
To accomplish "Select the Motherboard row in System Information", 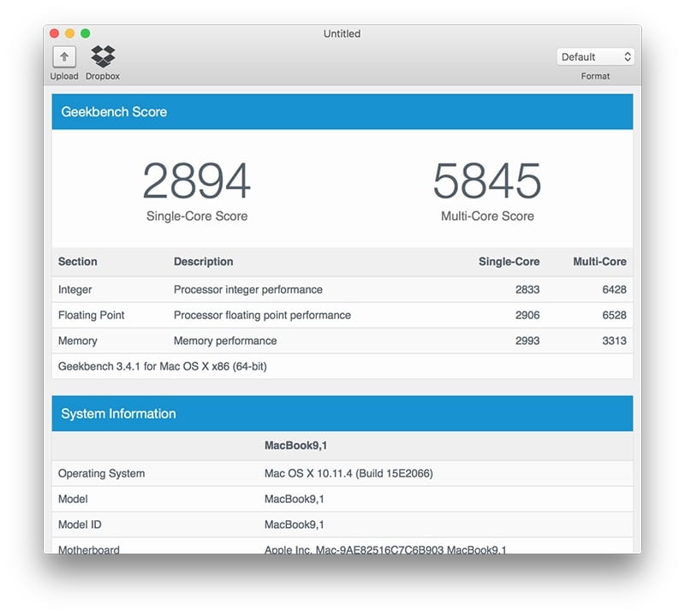I will tap(342, 548).
